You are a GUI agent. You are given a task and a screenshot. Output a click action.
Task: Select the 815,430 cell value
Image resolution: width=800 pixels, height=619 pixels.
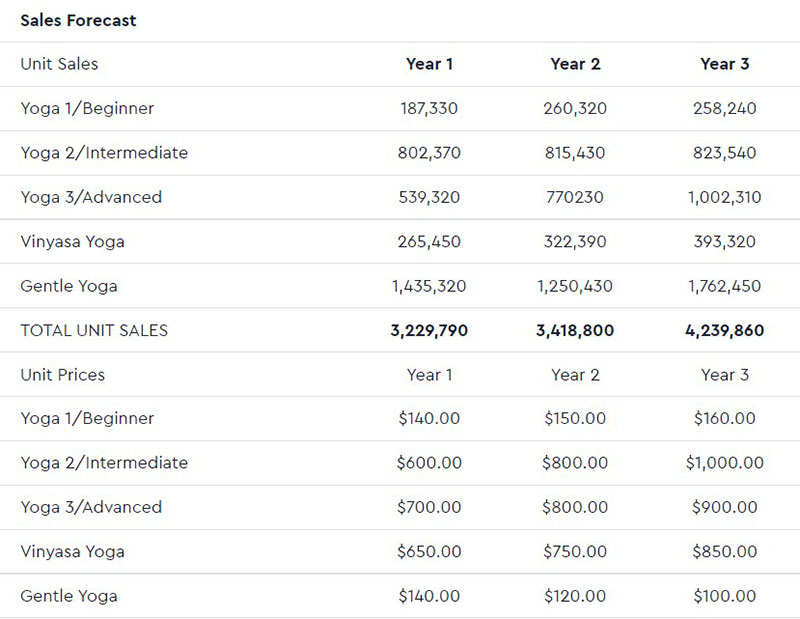pyautogui.click(x=575, y=153)
